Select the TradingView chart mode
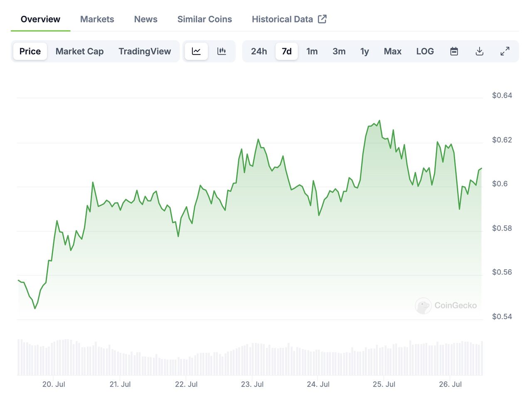532x401 pixels. 145,51
